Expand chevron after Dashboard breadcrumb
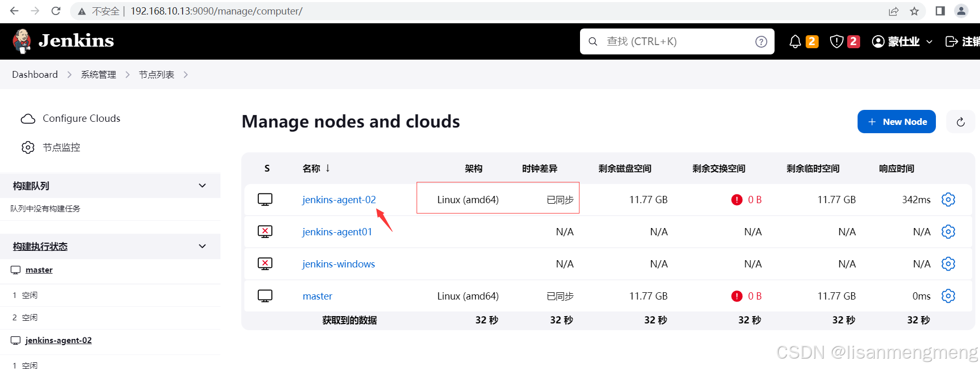 70,75
